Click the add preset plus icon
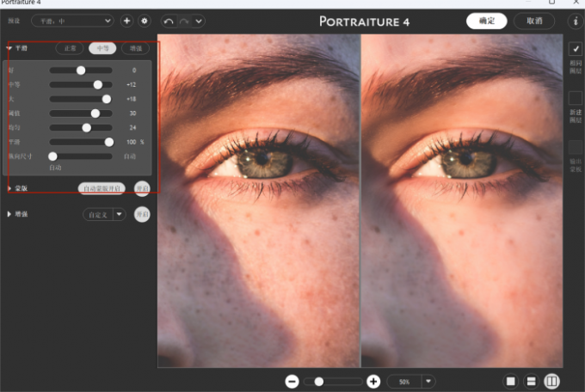This screenshot has width=585, height=392. point(127,20)
